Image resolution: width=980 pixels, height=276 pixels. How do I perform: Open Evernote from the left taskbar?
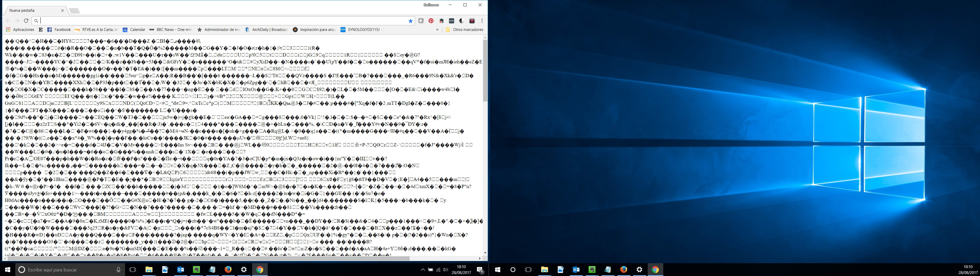click(x=196, y=270)
